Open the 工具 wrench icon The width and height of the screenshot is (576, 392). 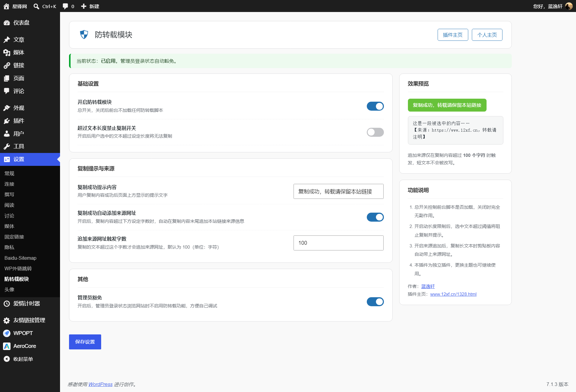[7, 146]
